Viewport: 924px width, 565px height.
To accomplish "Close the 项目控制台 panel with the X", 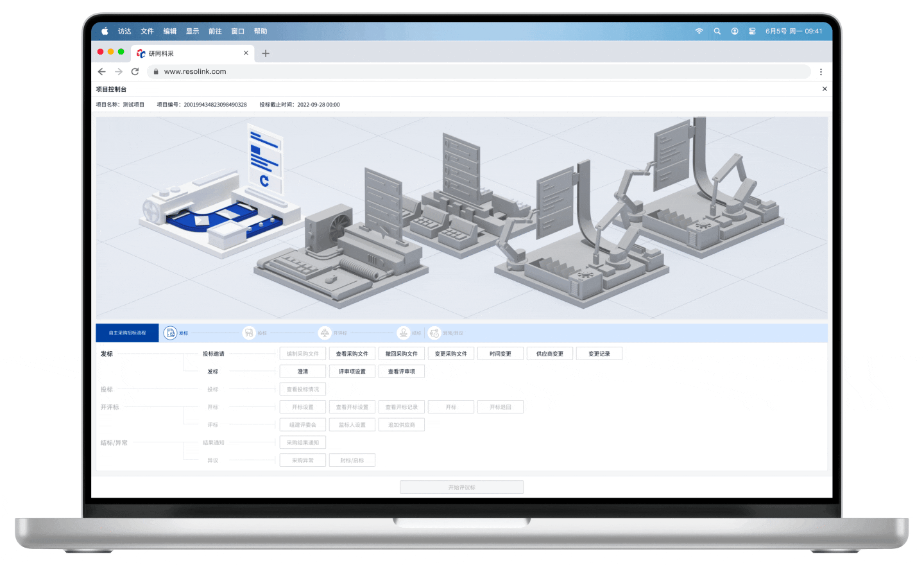I will [x=825, y=89].
